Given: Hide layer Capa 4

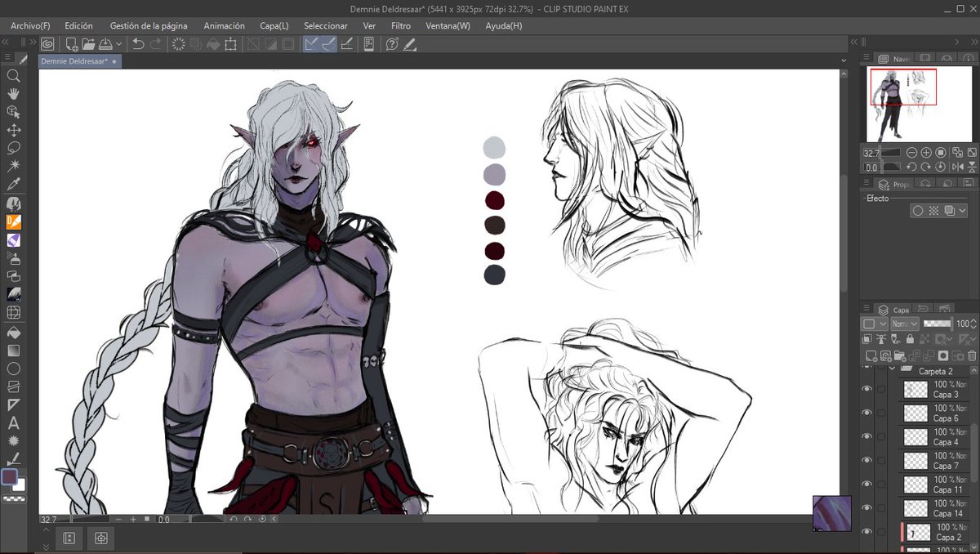Looking at the screenshot, I should [x=867, y=437].
